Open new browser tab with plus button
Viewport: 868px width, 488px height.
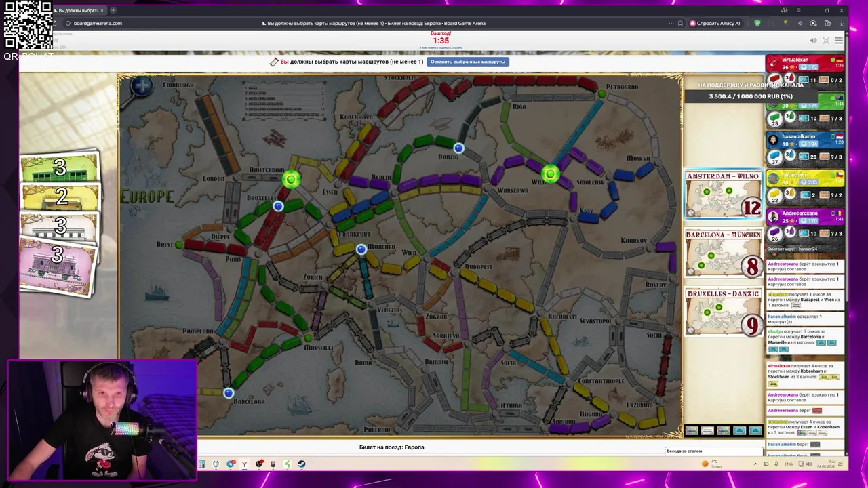click(x=113, y=10)
